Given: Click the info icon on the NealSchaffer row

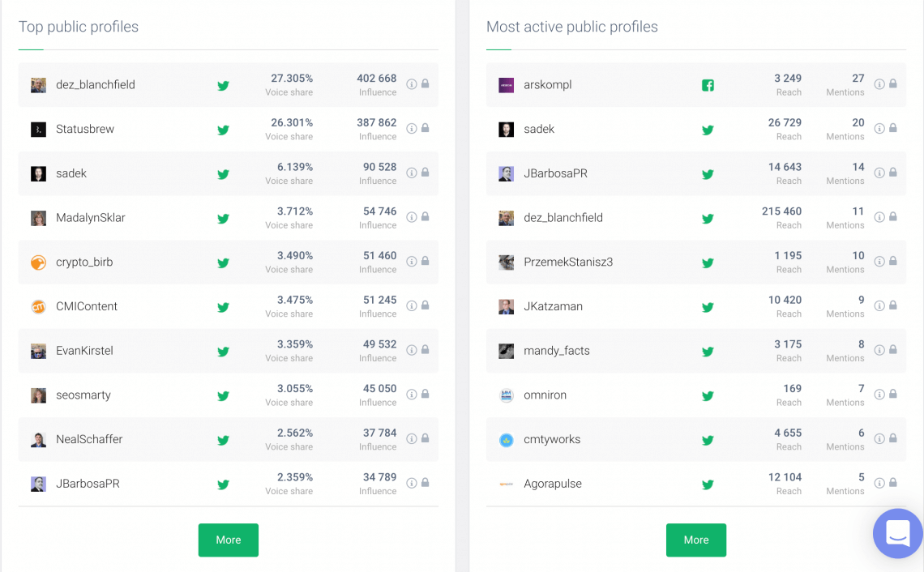Looking at the screenshot, I should [413, 440].
